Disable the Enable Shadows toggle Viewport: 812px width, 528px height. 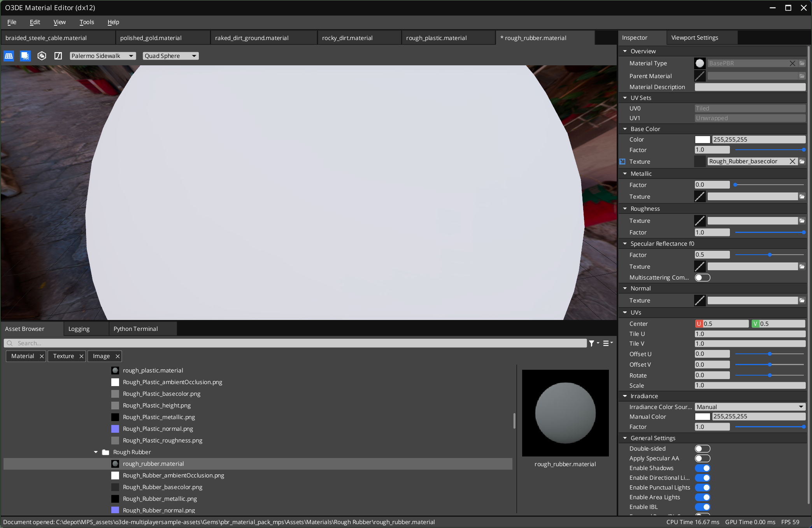702,468
